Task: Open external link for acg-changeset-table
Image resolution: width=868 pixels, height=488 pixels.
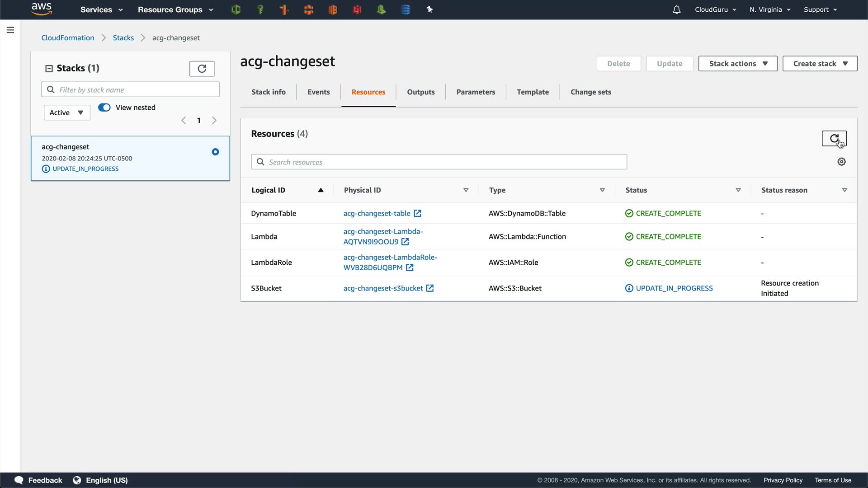Action: click(x=417, y=213)
